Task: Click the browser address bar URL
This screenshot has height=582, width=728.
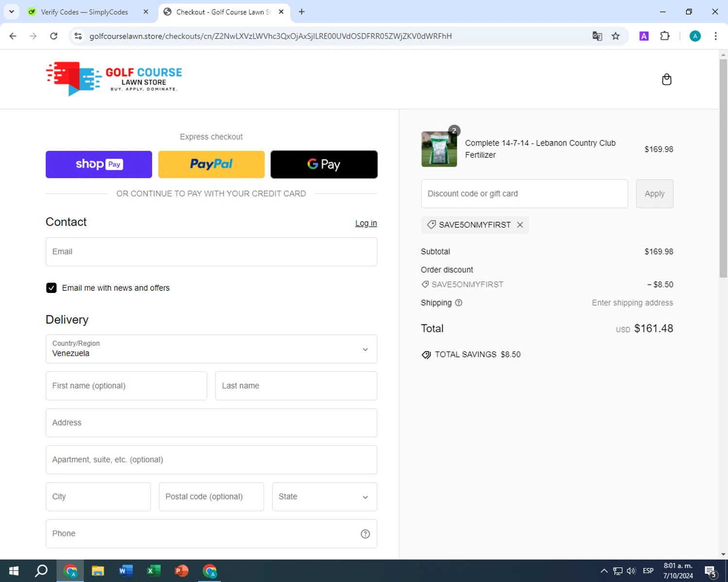Action: coord(270,36)
